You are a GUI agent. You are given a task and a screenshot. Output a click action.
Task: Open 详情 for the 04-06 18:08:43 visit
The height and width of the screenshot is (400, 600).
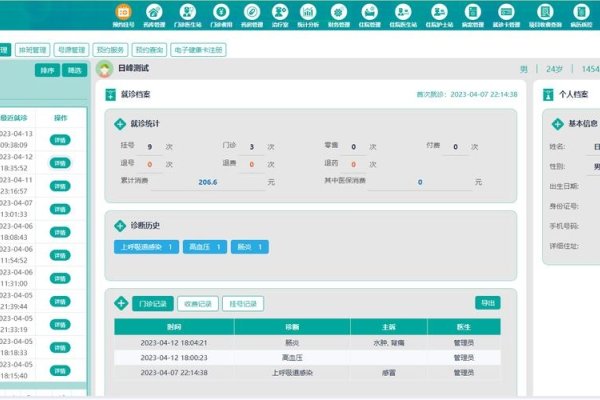click(60, 232)
